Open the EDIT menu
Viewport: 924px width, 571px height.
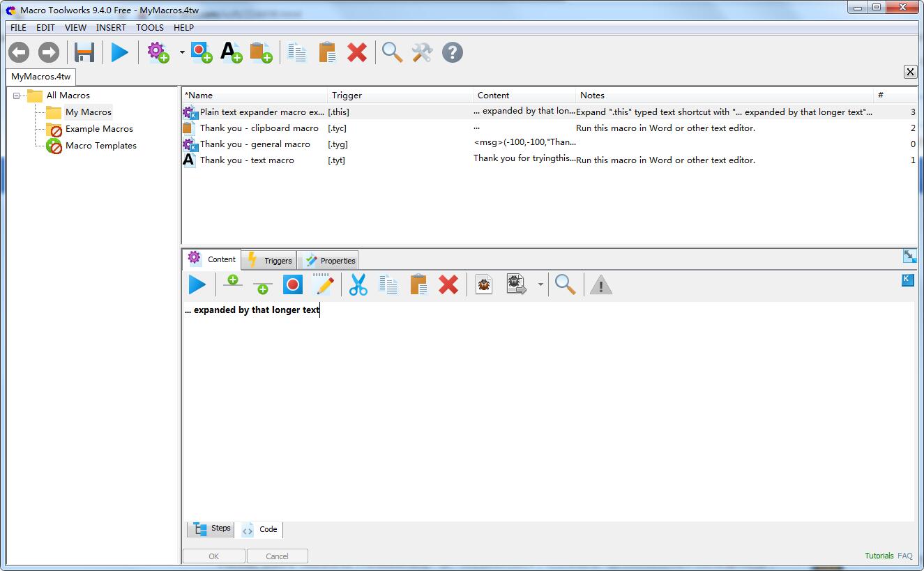(x=45, y=27)
